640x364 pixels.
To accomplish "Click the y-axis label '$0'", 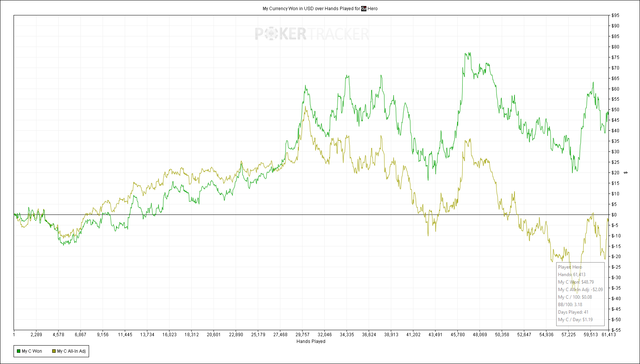I will 614,215.
